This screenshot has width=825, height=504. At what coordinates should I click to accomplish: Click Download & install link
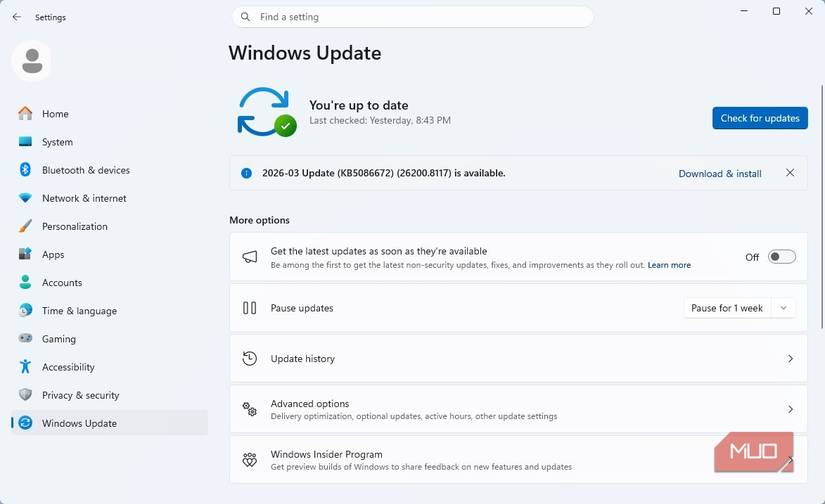click(720, 174)
